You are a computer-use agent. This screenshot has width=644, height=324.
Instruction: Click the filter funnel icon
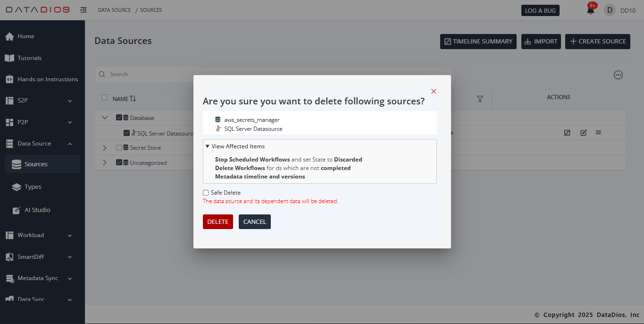point(480,99)
